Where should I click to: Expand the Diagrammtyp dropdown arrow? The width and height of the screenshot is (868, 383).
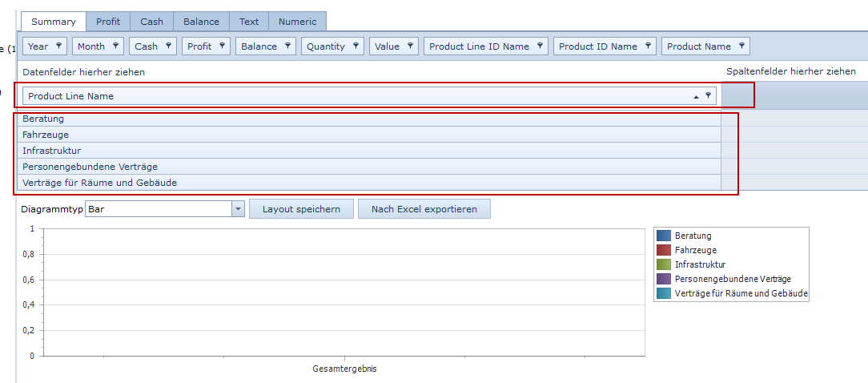[x=238, y=209]
